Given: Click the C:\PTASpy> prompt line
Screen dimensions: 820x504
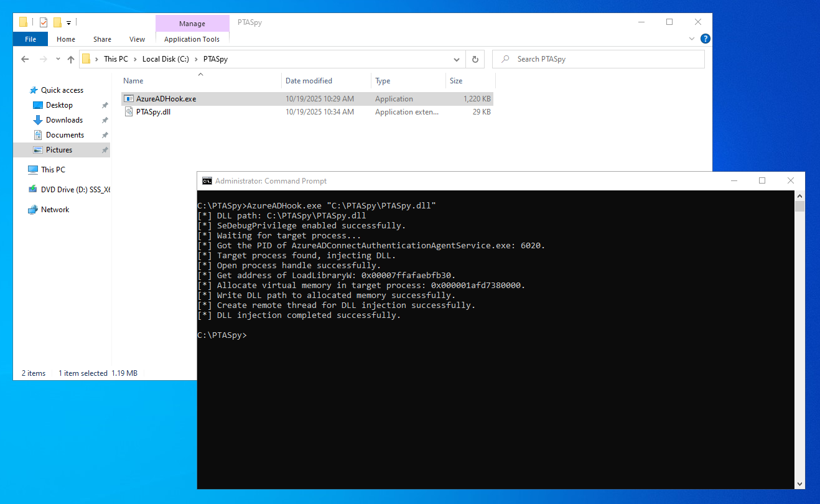Looking at the screenshot, I should point(222,335).
